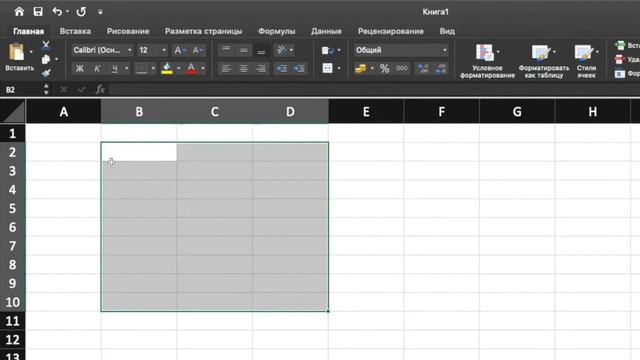This screenshot has width=640, height=360.
Task: Increase the cell indent
Action: (299, 68)
